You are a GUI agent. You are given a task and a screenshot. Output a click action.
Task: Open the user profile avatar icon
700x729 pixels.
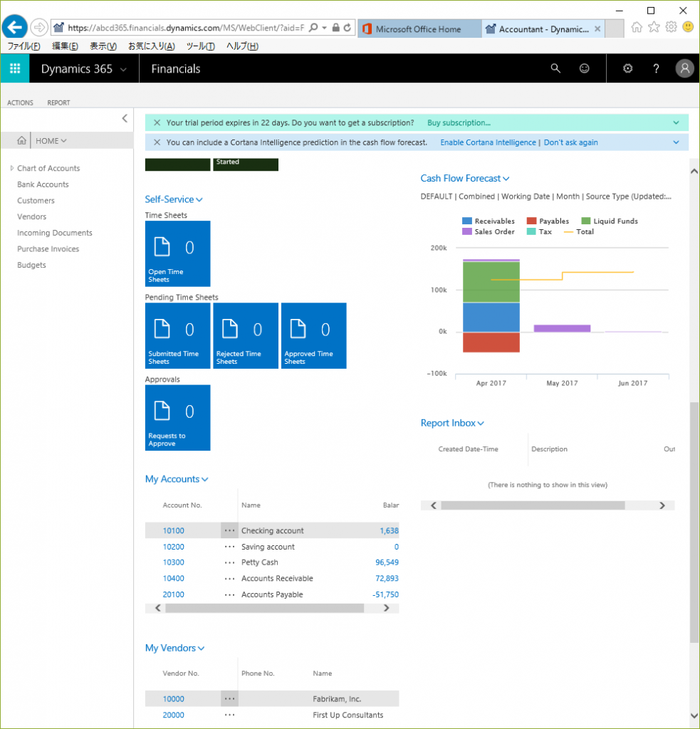[684, 69]
